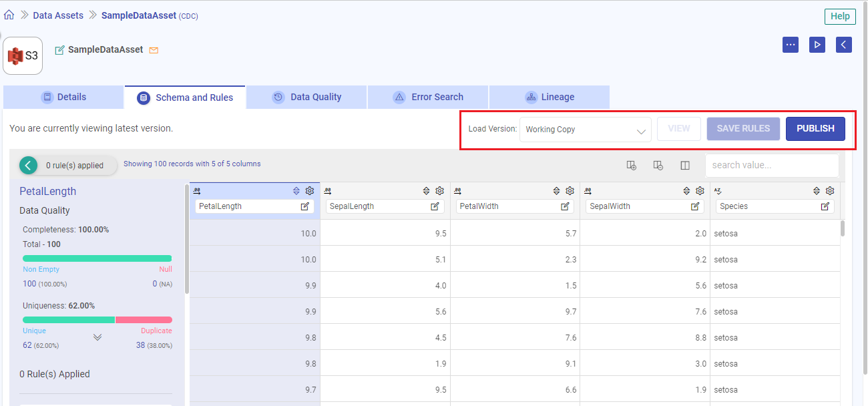Viewport: 868px width, 406px height.
Task: Open the Data Assets breadcrumb link
Action: coord(58,14)
